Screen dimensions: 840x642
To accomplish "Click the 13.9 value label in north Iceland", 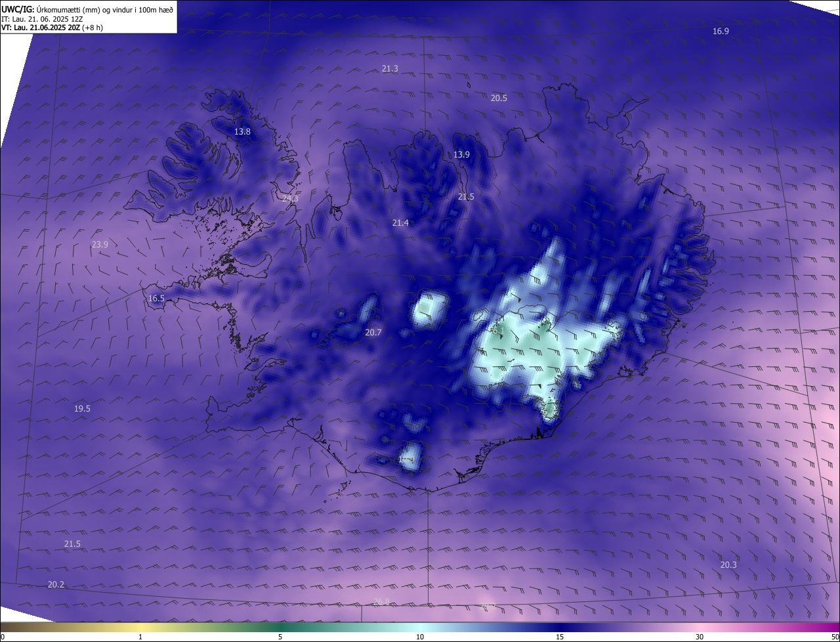I will (x=461, y=155).
